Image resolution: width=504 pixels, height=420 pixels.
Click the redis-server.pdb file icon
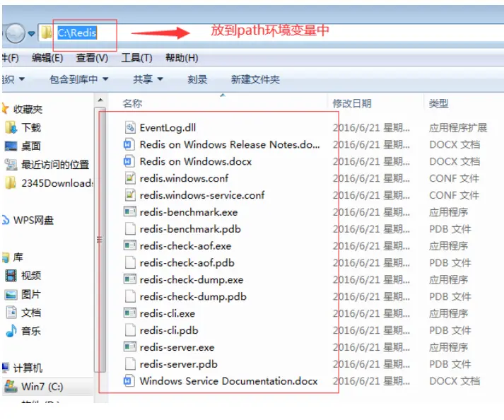point(130,363)
